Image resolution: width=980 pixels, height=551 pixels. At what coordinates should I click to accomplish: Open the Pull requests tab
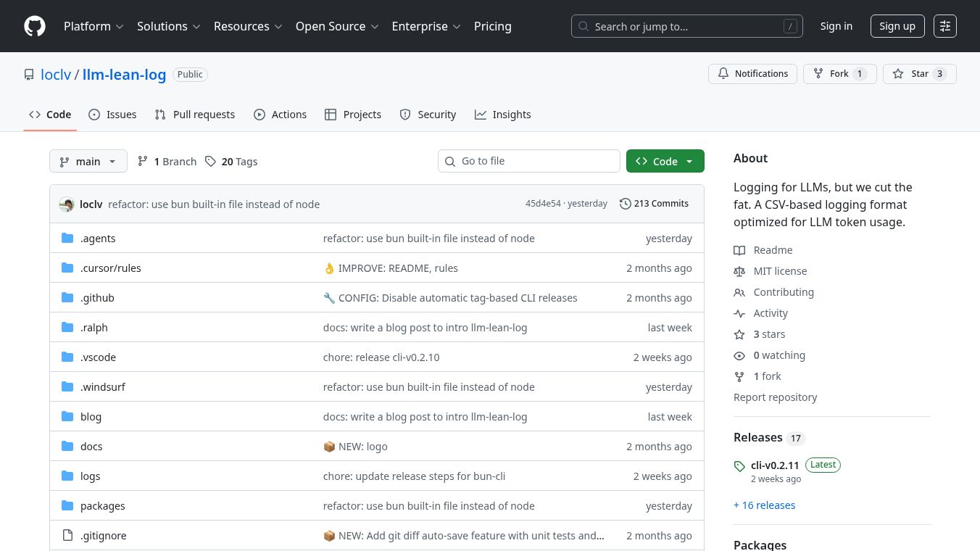click(195, 115)
